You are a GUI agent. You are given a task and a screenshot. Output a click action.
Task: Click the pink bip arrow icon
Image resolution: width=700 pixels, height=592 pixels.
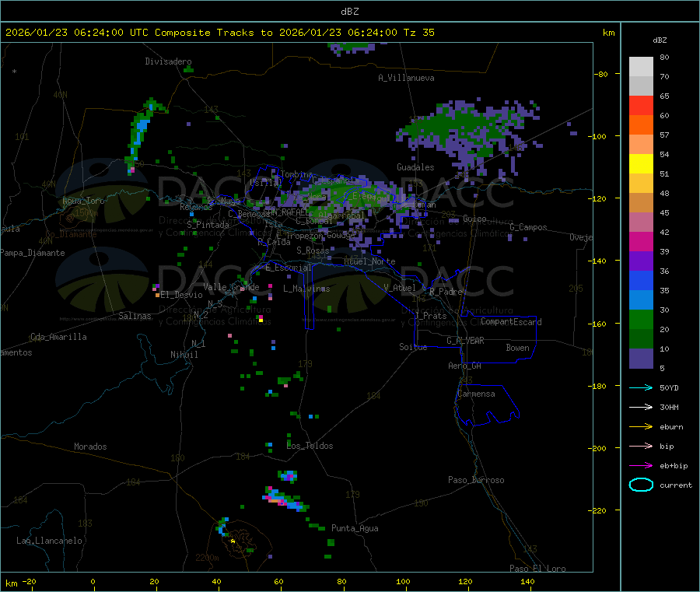click(641, 446)
